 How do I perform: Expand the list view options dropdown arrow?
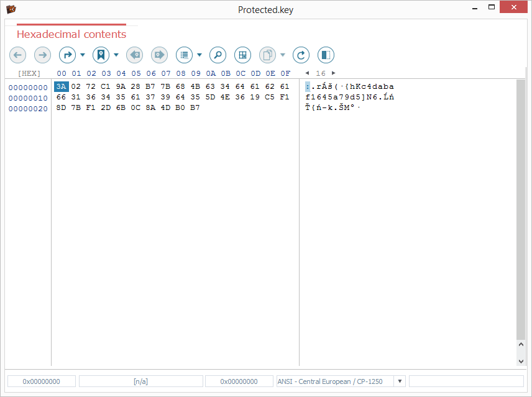(199, 55)
